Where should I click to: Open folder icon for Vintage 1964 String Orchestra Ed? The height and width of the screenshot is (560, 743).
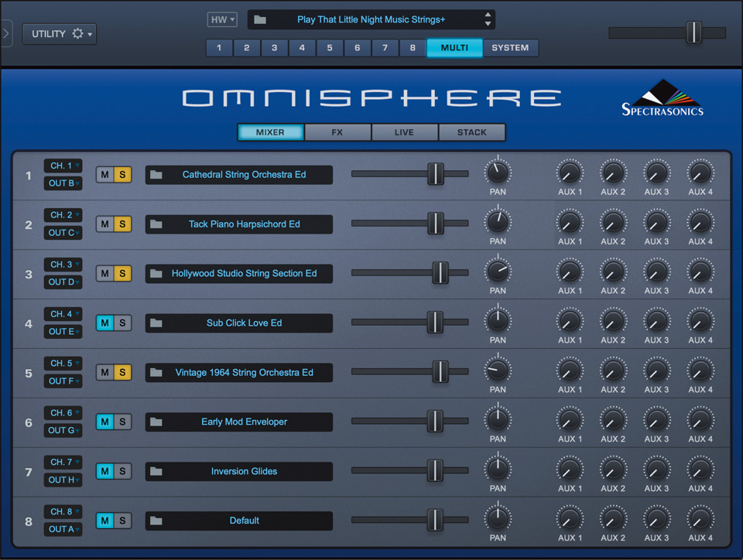(x=156, y=373)
